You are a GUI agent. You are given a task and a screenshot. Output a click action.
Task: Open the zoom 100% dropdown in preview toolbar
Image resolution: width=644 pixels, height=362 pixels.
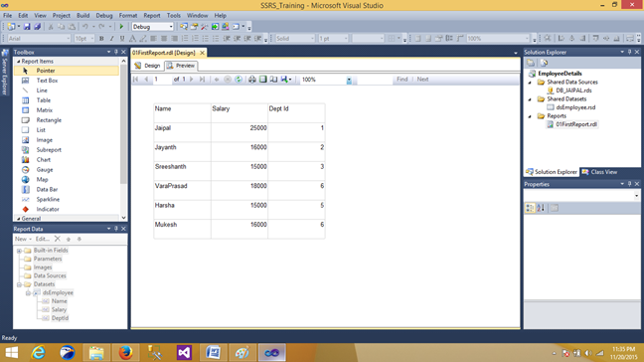click(x=349, y=80)
